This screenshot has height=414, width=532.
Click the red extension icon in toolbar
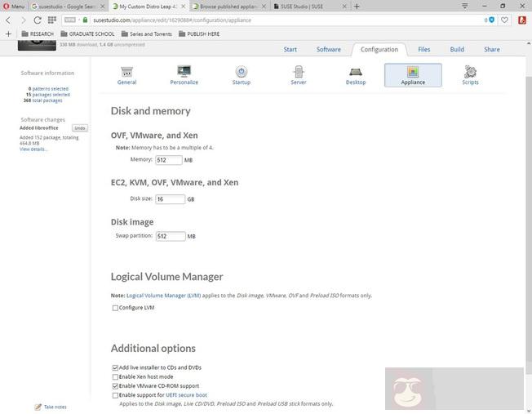click(x=522, y=20)
